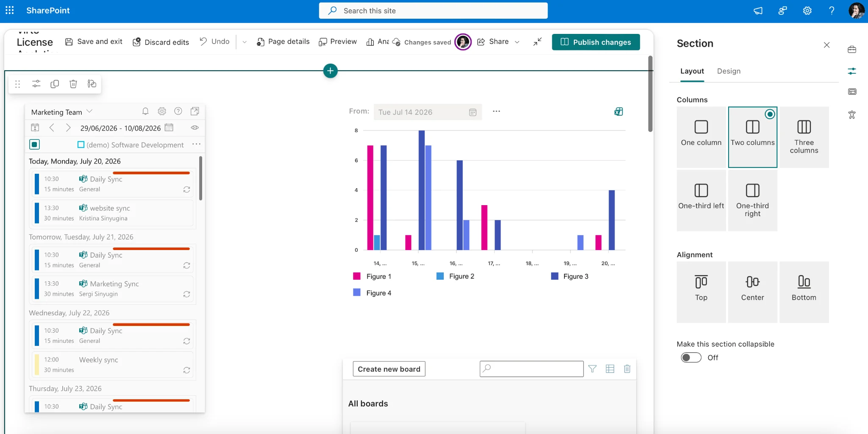Screen dimensions: 868x434
Task: Filter the boards list
Action: tap(593, 369)
